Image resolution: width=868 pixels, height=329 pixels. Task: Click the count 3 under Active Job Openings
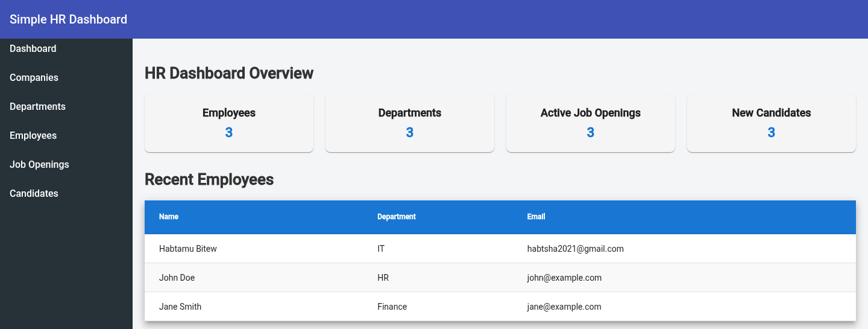[591, 133]
